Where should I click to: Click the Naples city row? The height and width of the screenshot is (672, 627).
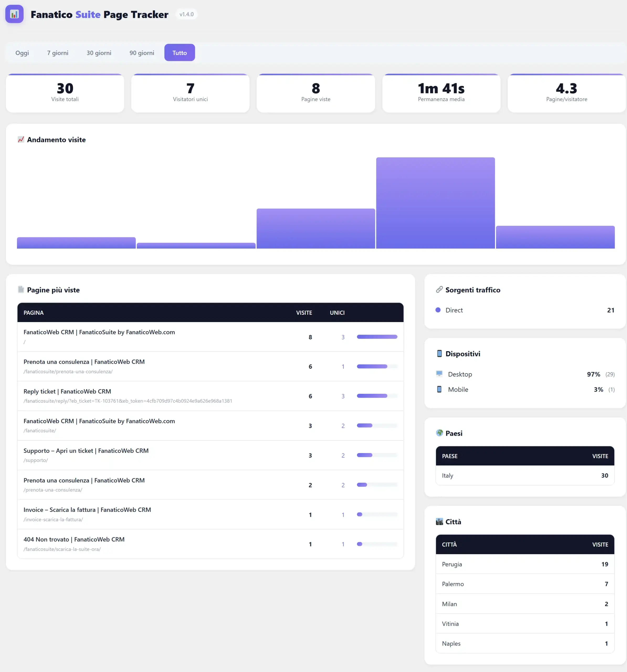(x=525, y=643)
